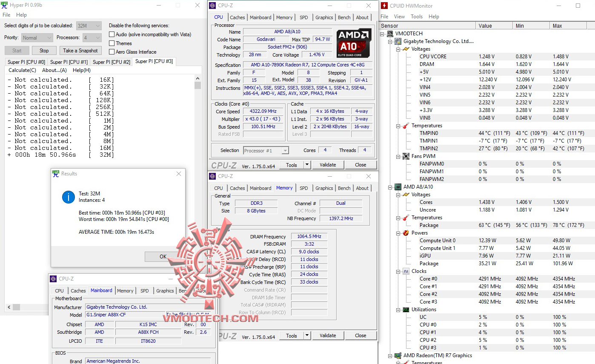Screen dimensions: 595x364
Task: Open the Hyper PI File menu
Action: [x=6, y=15]
